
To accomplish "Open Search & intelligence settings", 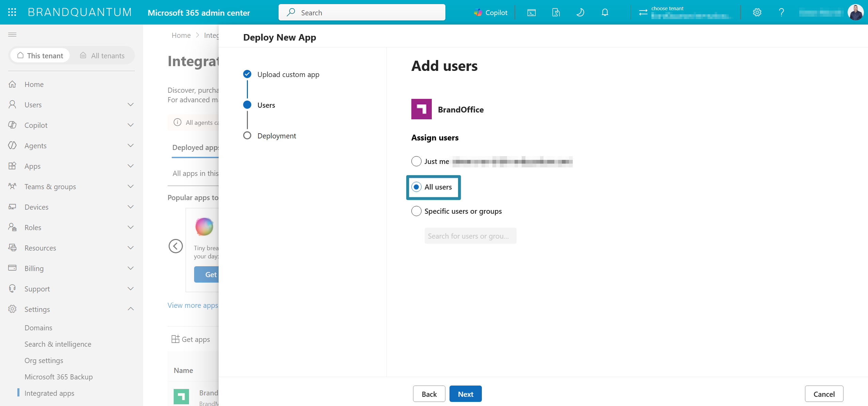I will click(58, 344).
